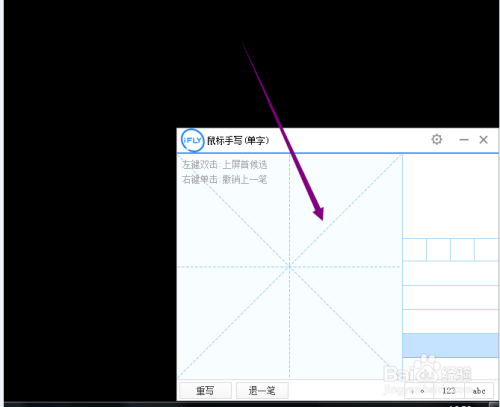Select the fourth candidate character cell

pos(487,250)
